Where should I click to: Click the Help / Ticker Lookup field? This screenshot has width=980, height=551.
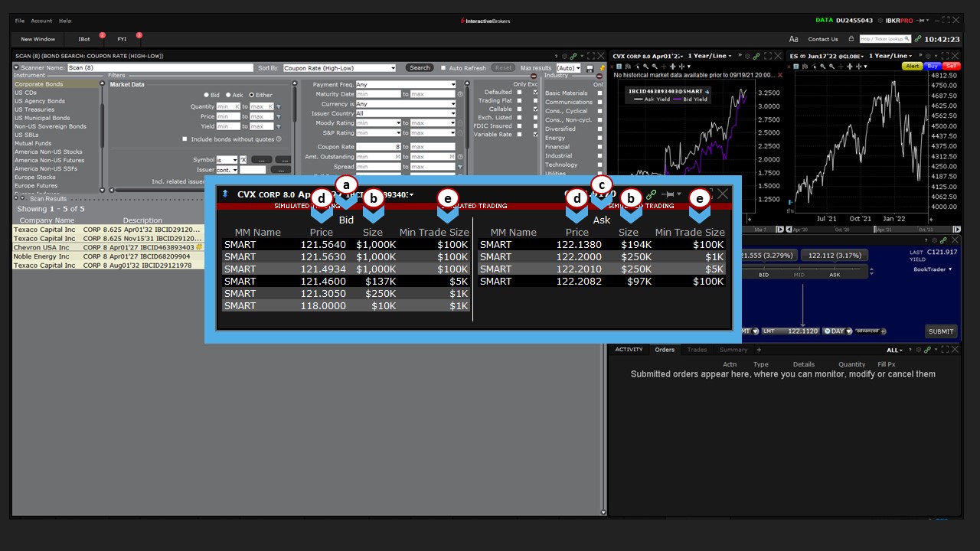pyautogui.click(x=885, y=39)
